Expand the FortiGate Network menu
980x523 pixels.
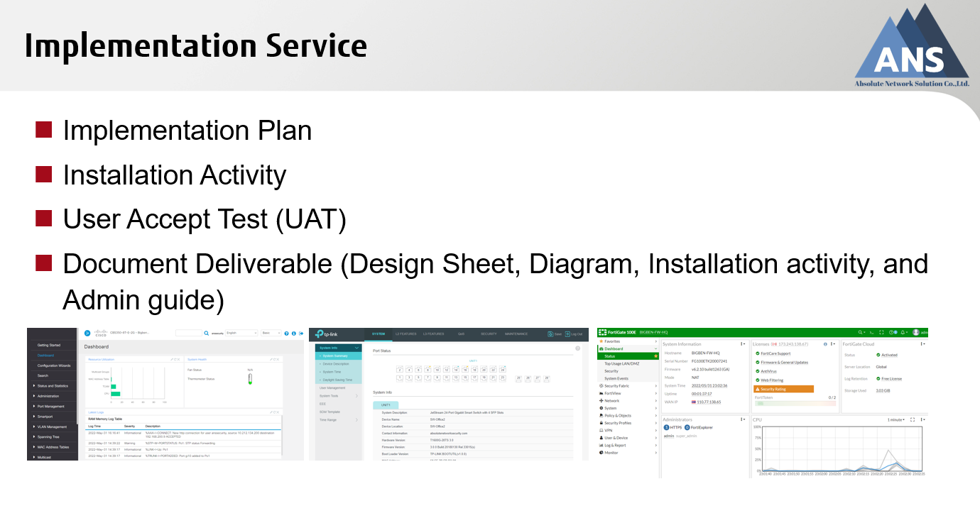628,400
